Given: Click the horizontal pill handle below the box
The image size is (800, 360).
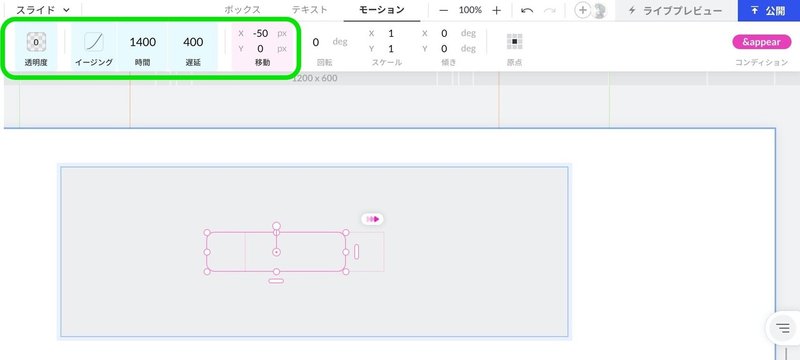Looking at the screenshot, I should (276, 281).
